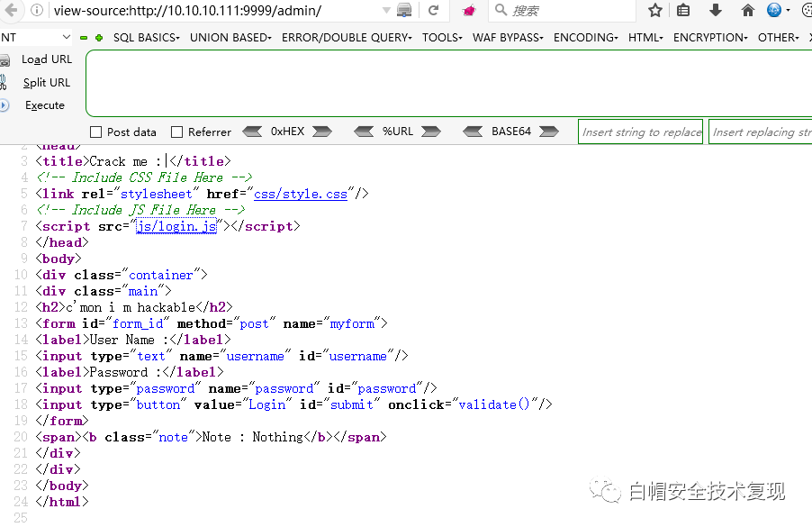Click the Load URL icon
812x527 pixels.
5,60
